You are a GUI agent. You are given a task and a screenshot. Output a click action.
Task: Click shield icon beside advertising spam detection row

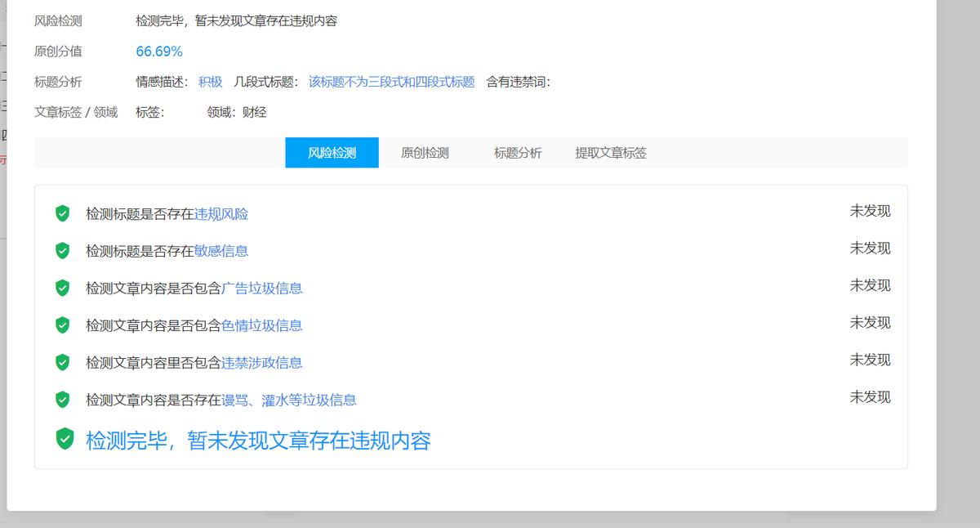click(x=62, y=288)
